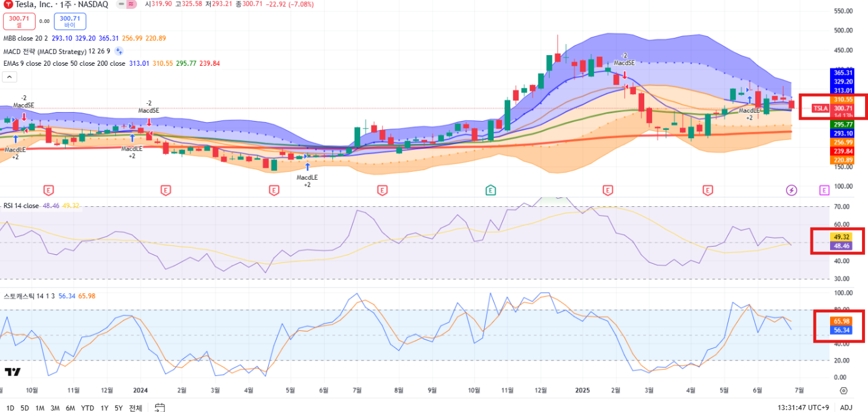Viewport: 868px width, 412px height.
Task: Click the Tesla logo icon beside the symbol name
Action: [8, 4]
